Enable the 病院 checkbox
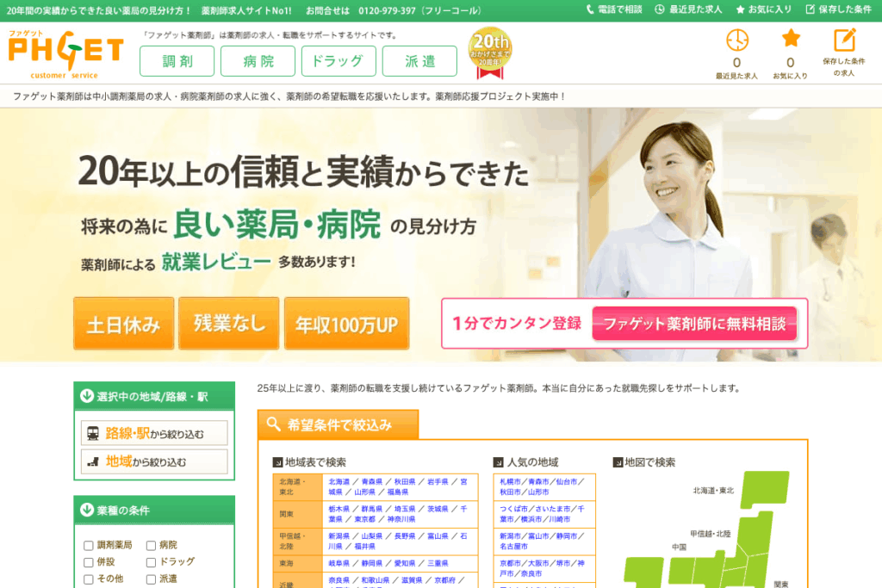Screen dimensions: 882x588 point(151,545)
